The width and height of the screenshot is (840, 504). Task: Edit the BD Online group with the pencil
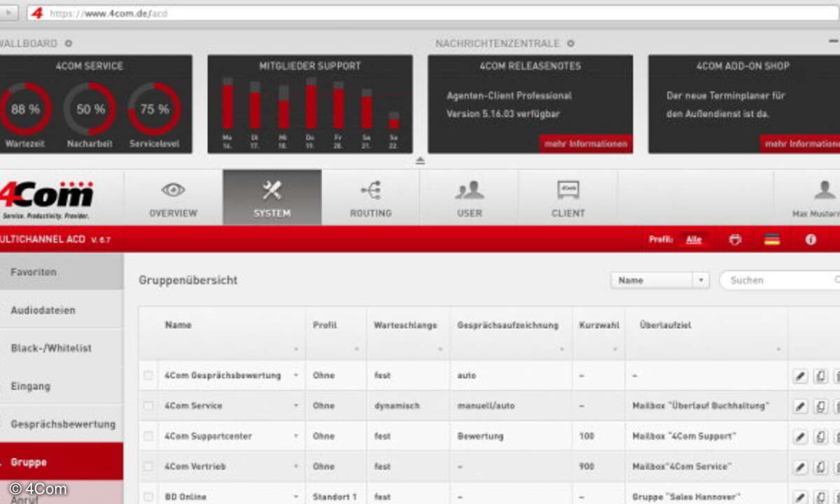coord(800,498)
